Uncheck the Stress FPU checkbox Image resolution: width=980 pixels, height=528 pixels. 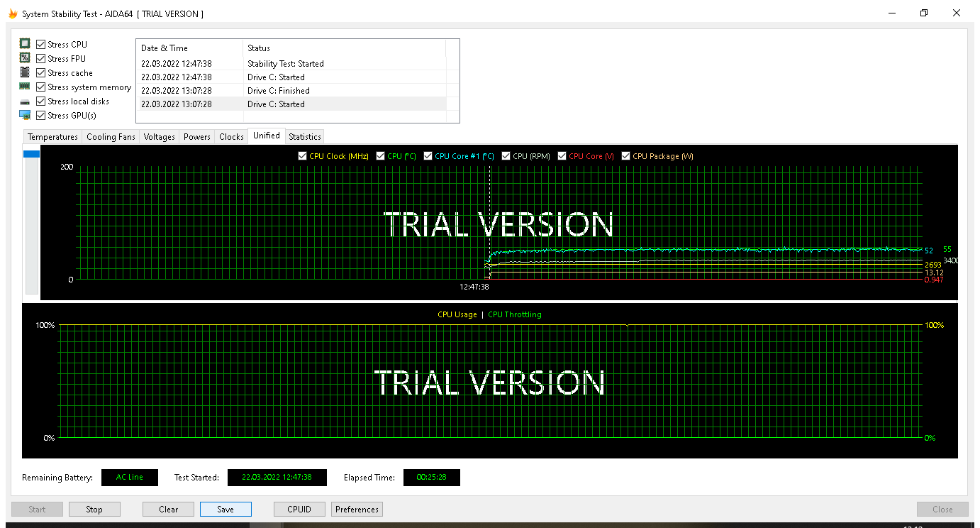[41, 58]
